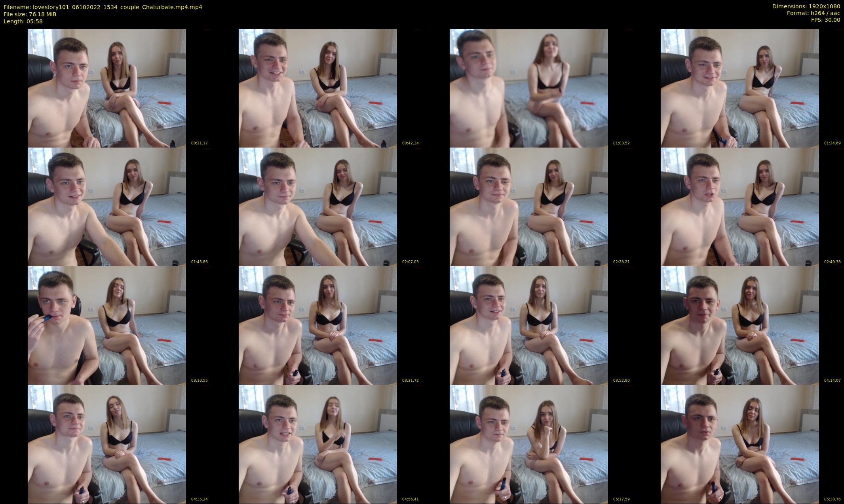Click the Filename text in the header
The image size is (844, 504).
(103, 7)
